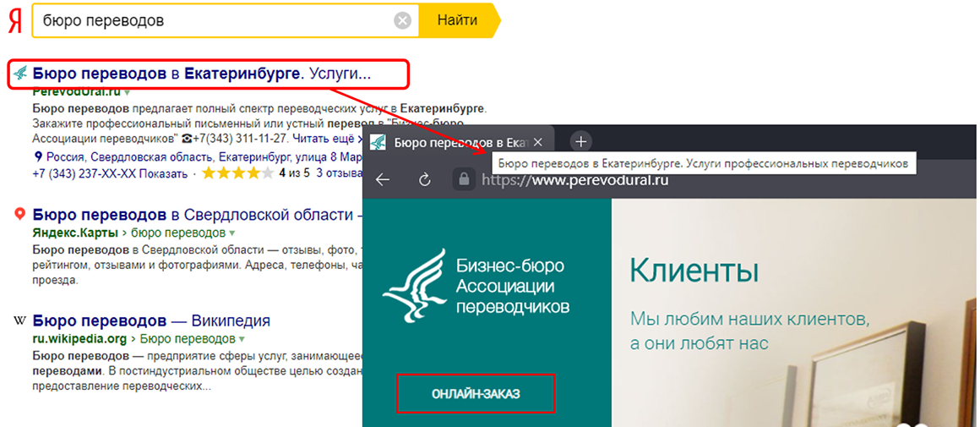Viewport: 980px width, 427px height.
Task: Click the Yandex logo
Action: (14, 22)
